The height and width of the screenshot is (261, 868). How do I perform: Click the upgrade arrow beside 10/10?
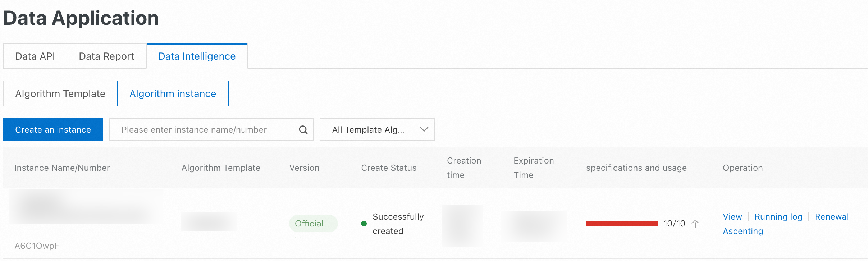pyautogui.click(x=695, y=224)
